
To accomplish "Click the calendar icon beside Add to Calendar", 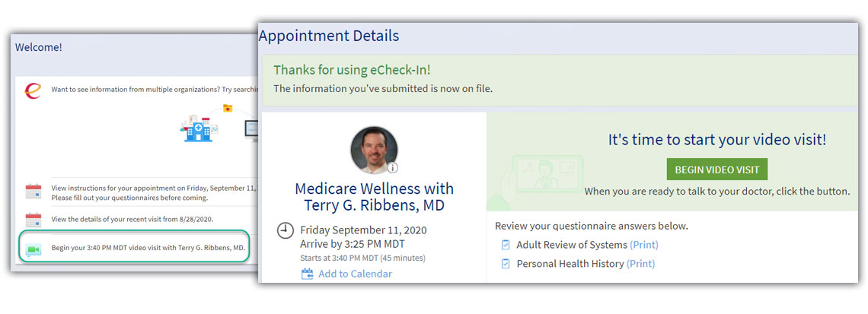I will tap(308, 274).
